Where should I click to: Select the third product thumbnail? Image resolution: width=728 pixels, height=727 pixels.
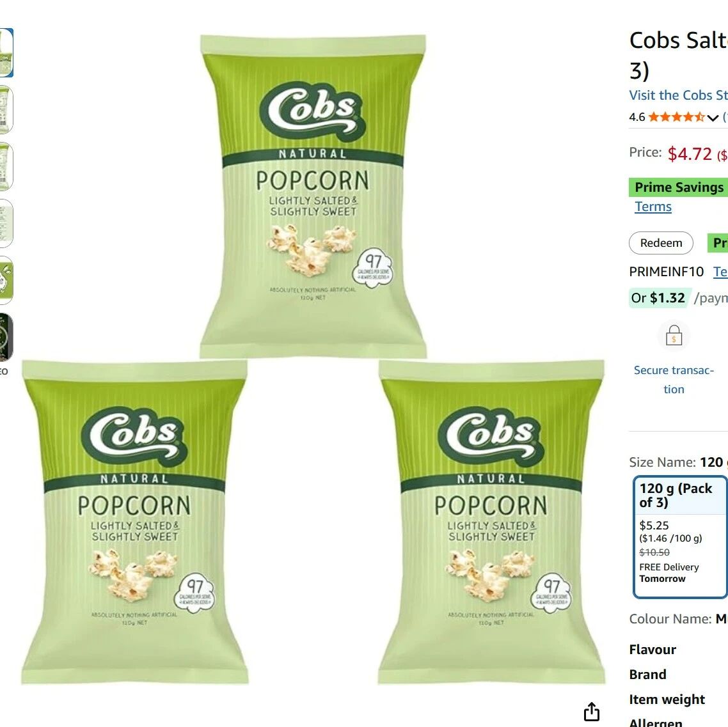coord(6,166)
